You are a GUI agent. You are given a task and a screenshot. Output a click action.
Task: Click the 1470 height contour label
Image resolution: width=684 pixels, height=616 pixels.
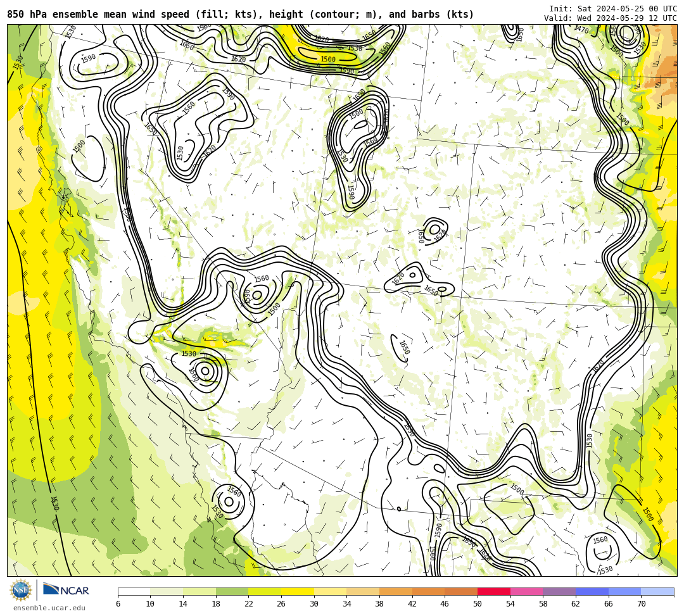[x=581, y=30]
